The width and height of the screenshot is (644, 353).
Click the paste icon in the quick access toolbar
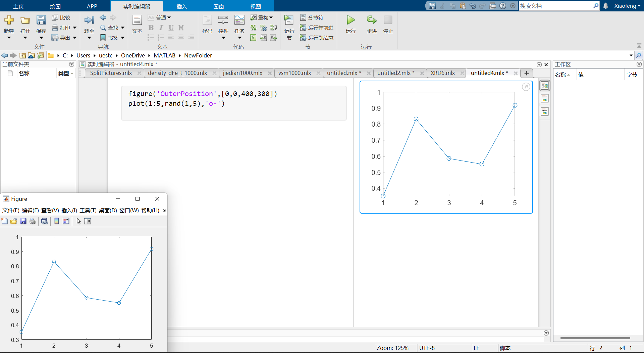click(463, 6)
